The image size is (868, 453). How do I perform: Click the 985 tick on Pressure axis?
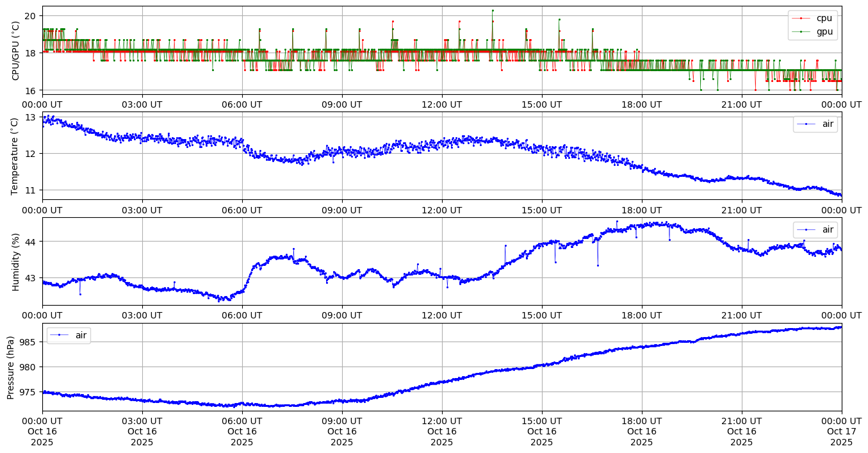click(28, 342)
